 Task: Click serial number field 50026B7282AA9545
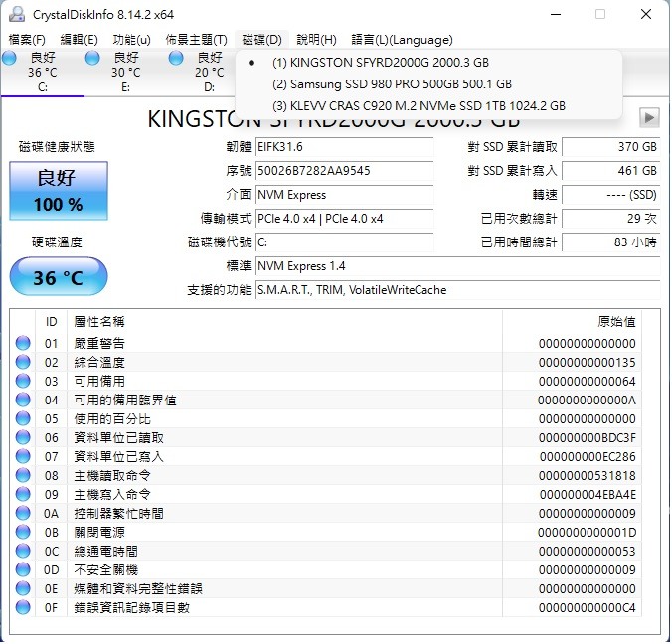(344, 171)
